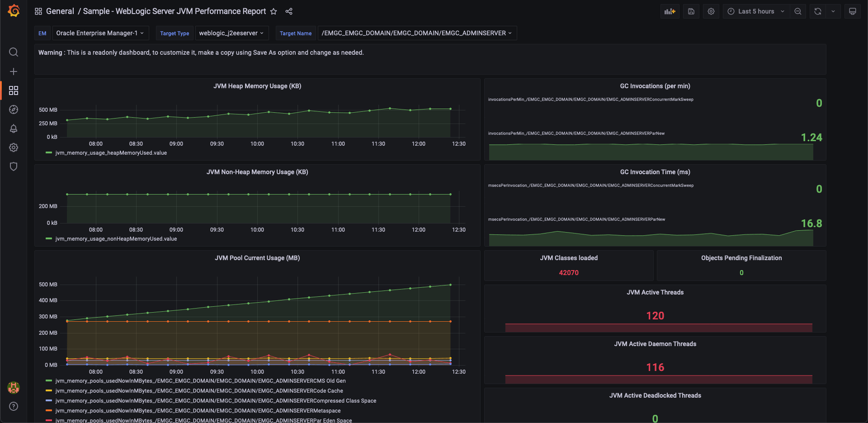The height and width of the screenshot is (423, 868).
Task: Open dashboard settings gear icon
Action: click(711, 11)
